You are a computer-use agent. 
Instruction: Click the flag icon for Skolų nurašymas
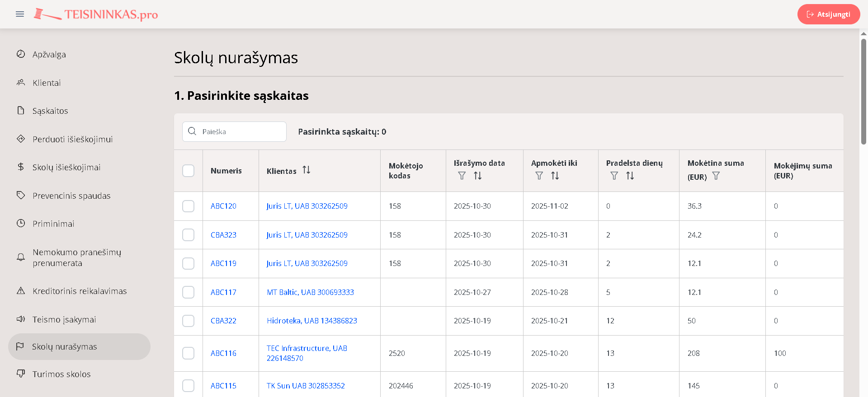click(20, 346)
